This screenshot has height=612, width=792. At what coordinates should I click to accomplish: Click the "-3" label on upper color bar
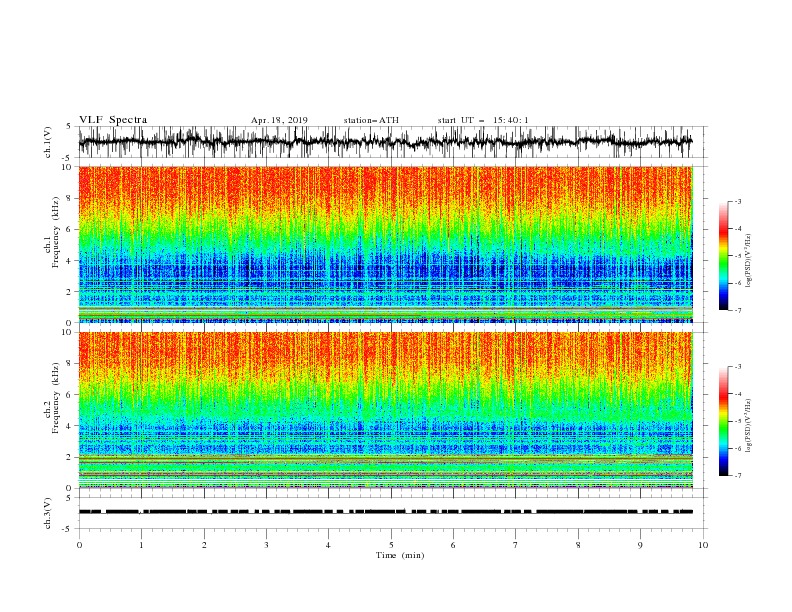click(738, 201)
